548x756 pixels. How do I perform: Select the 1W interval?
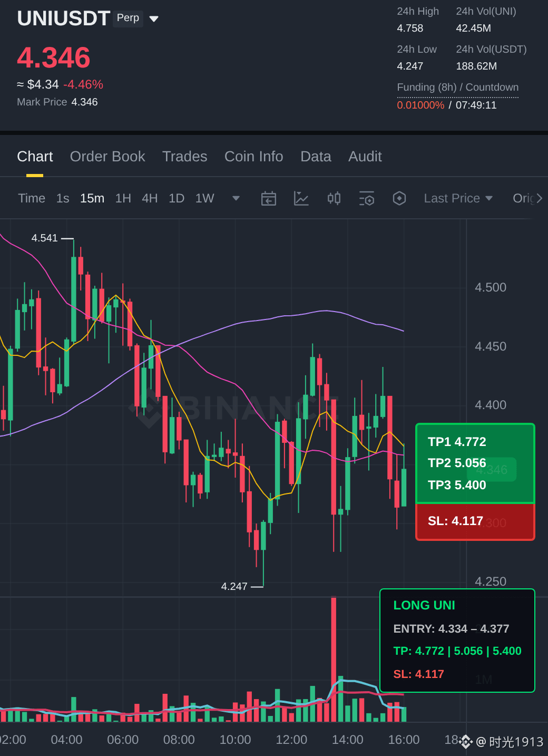tap(205, 198)
